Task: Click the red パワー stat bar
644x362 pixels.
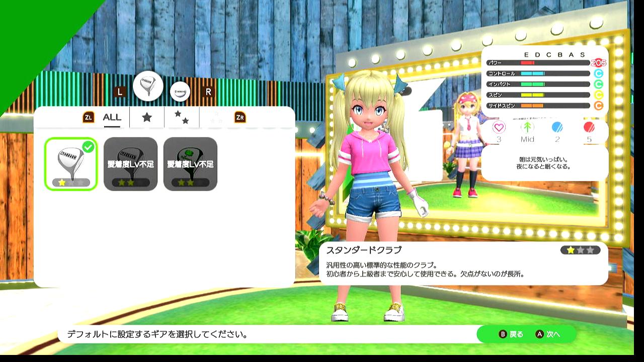Action: [537, 63]
